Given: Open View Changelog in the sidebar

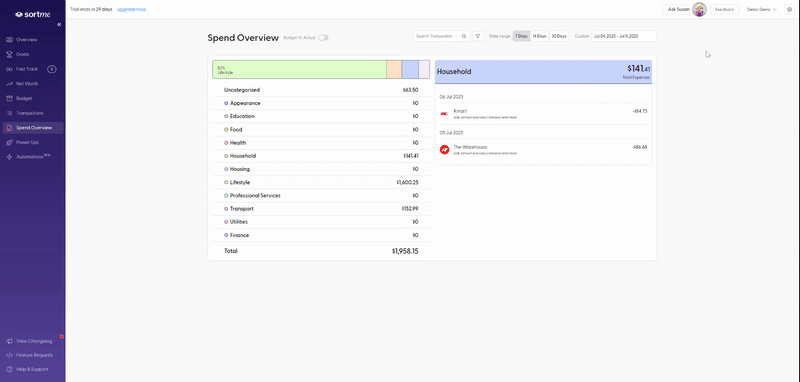Looking at the screenshot, I should click(x=33, y=341).
